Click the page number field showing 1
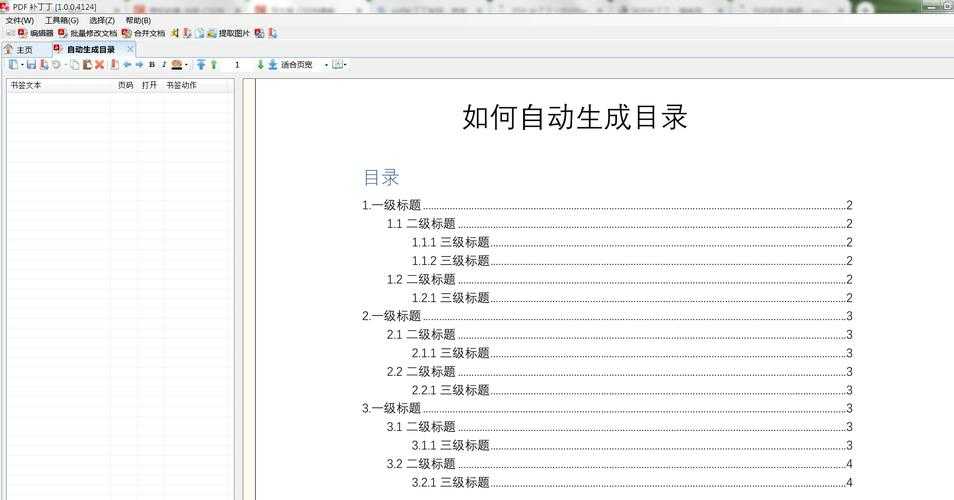 point(237,64)
